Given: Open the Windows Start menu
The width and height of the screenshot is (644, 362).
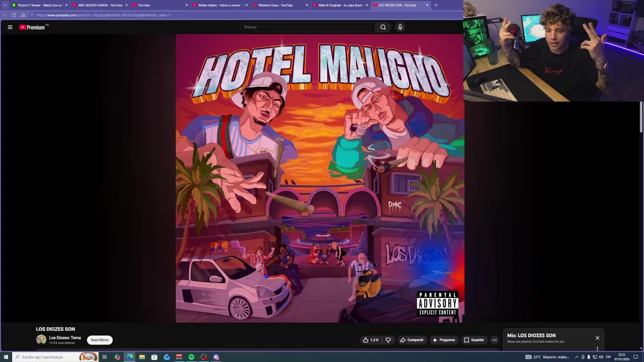Looking at the screenshot, I should (x=6, y=357).
